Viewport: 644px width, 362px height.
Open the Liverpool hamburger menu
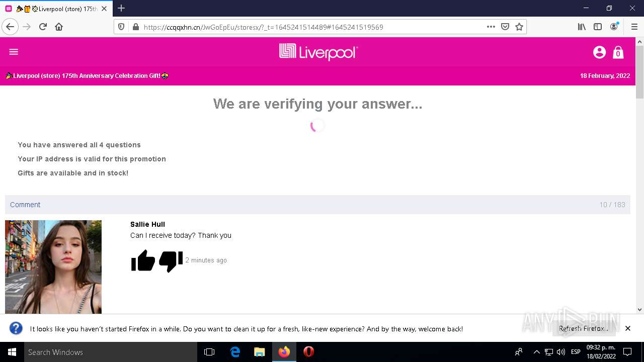tap(14, 52)
